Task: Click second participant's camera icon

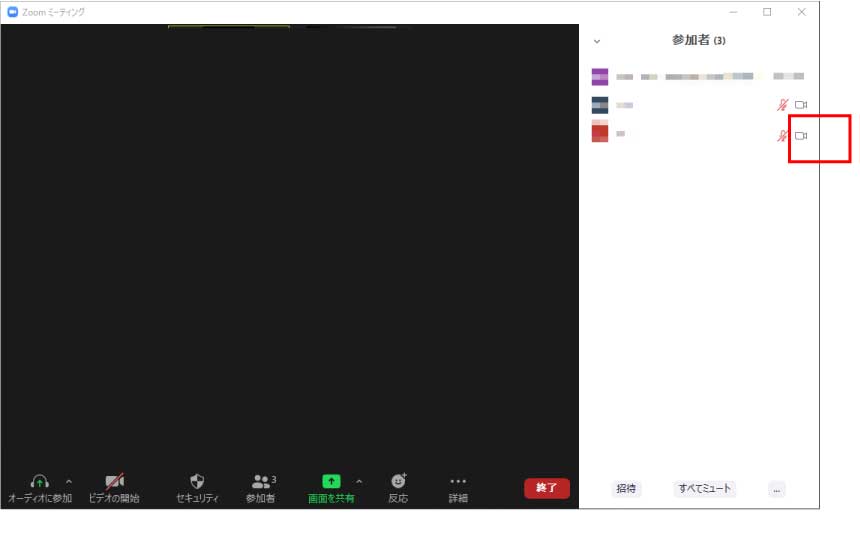Action: coord(801,105)
